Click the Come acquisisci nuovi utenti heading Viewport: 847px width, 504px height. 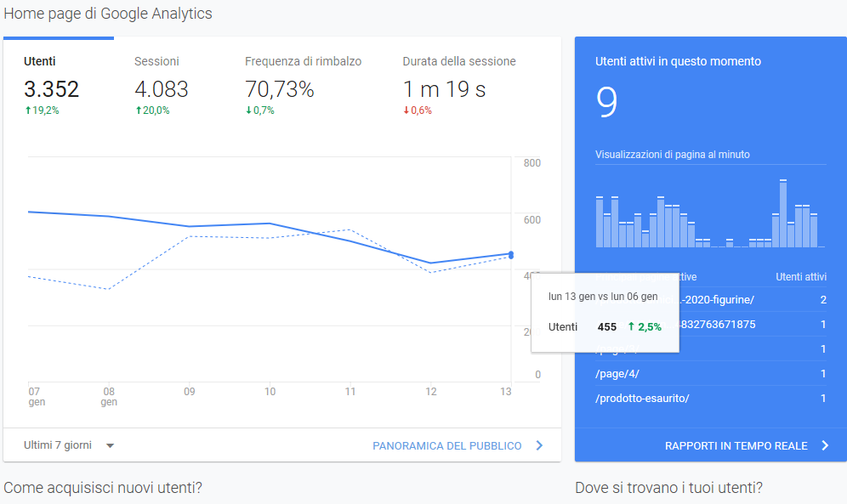click(x=103, y=488)
